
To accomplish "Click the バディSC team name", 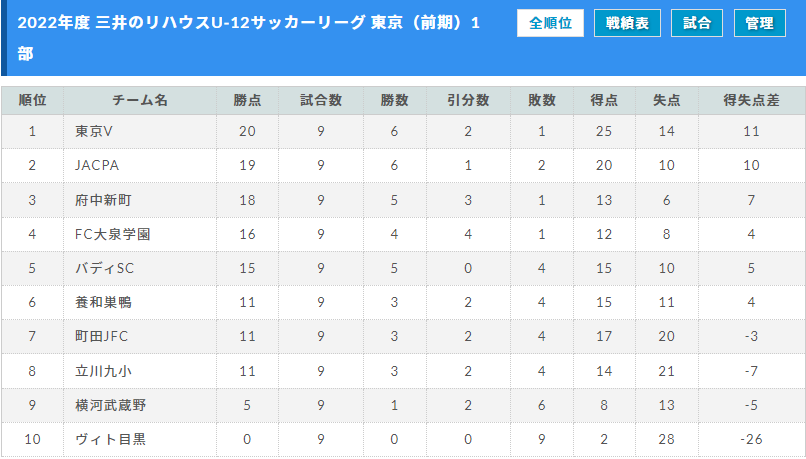I will [104, 268].
